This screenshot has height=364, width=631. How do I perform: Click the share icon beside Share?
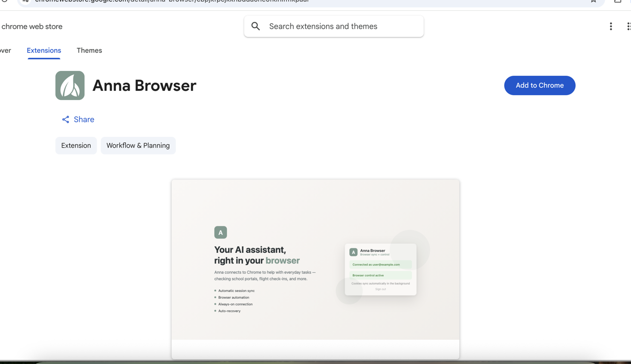66,119
